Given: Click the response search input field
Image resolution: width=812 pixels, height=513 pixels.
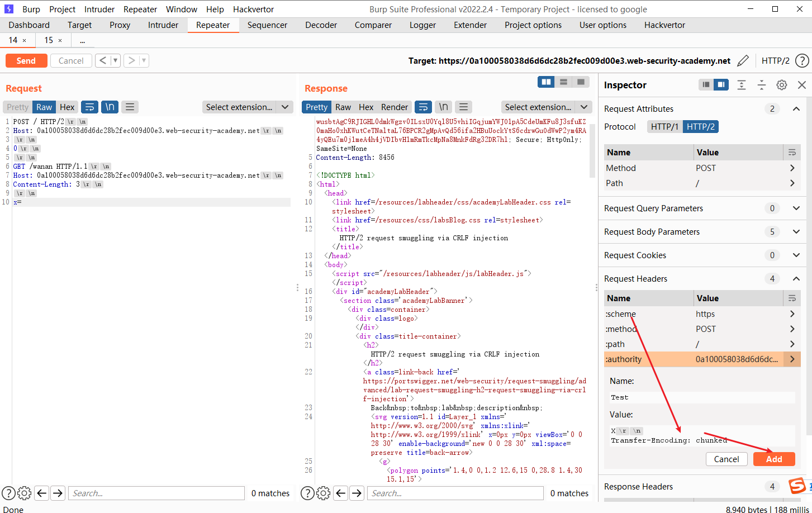Looking at the screenshot, I should pyautogui.click(x=455, y=493).
